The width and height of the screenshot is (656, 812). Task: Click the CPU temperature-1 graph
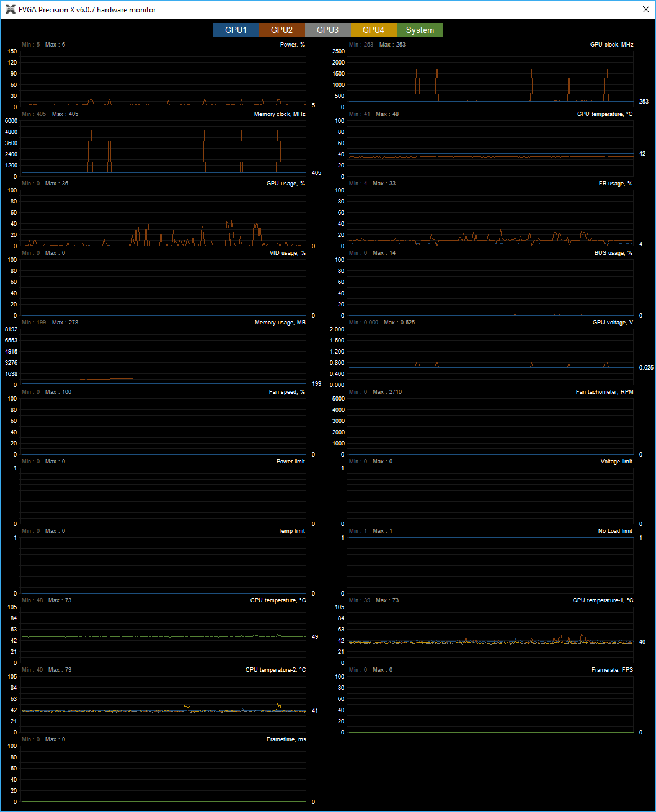pos(490,635)
